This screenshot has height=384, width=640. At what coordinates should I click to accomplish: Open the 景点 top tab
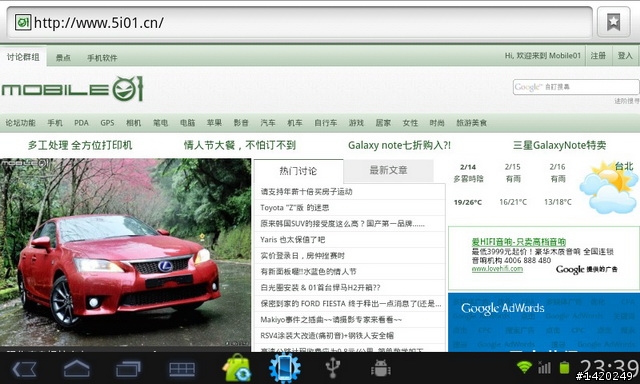(63, 58)
